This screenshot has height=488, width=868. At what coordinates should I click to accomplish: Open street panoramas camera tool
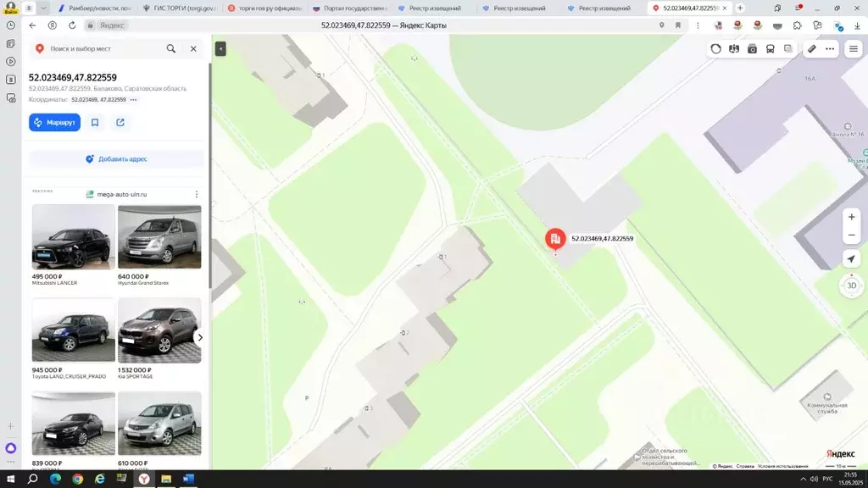(x=752, y=48)
